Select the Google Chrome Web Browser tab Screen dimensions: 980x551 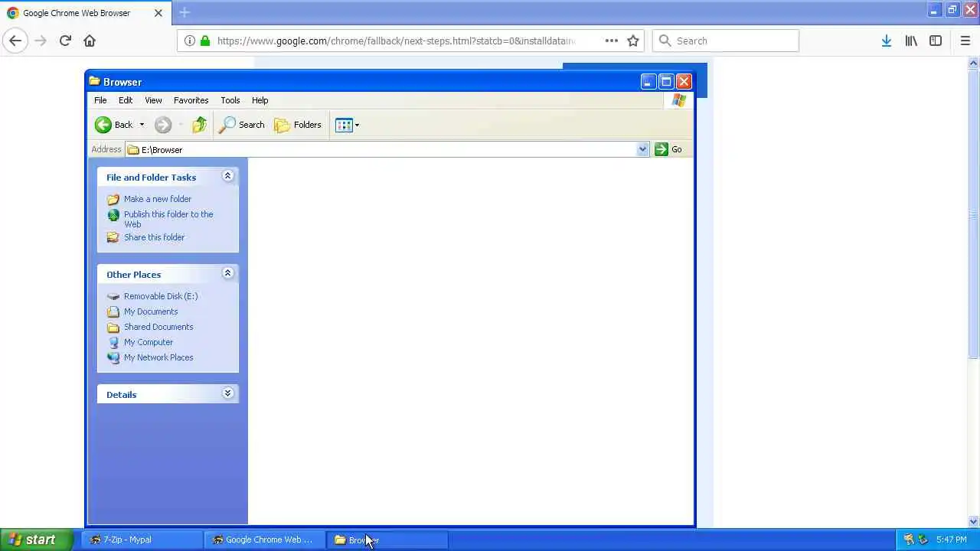tap(84, 13)
